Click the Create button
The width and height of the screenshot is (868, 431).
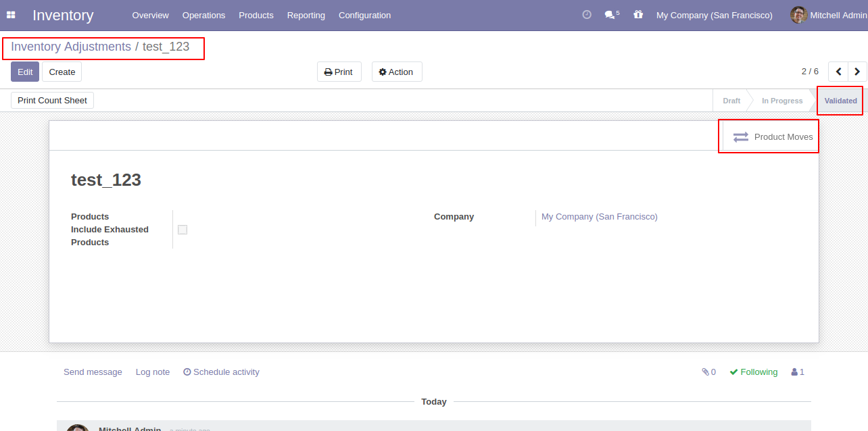point(62,72)
